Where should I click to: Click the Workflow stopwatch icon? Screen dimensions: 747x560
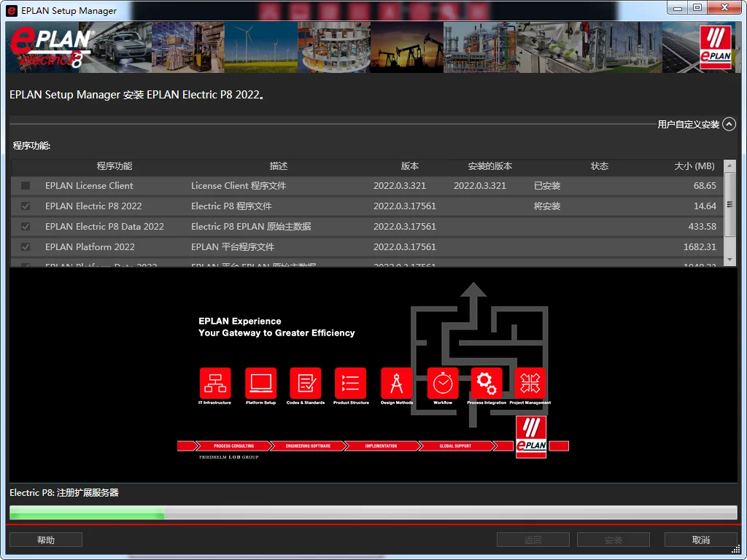(443, 383)
